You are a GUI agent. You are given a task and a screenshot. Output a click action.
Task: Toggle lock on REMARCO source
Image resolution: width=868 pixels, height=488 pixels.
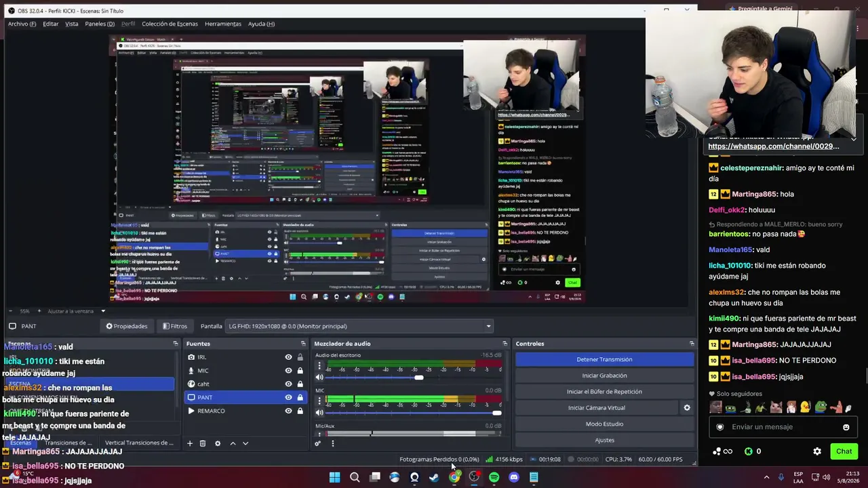pos(300,411)
